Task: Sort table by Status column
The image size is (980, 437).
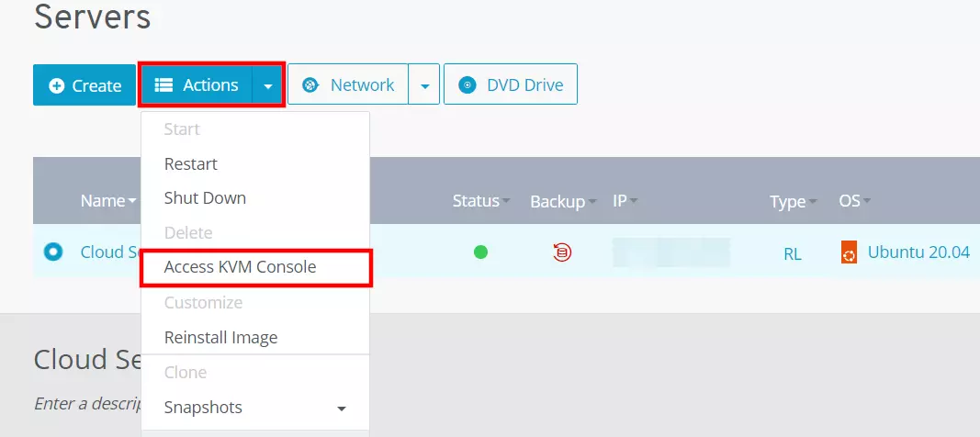Action: 481,201
